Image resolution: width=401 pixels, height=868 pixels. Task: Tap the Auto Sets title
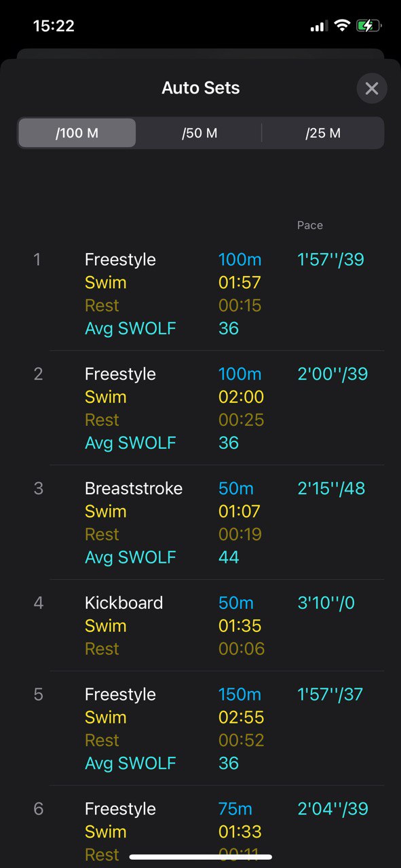201,87
